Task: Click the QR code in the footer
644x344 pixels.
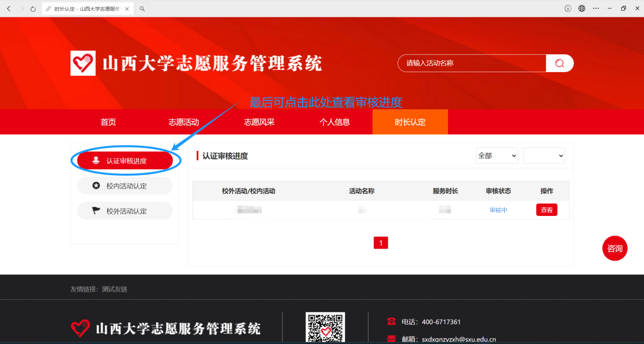Action: point(325,327)
